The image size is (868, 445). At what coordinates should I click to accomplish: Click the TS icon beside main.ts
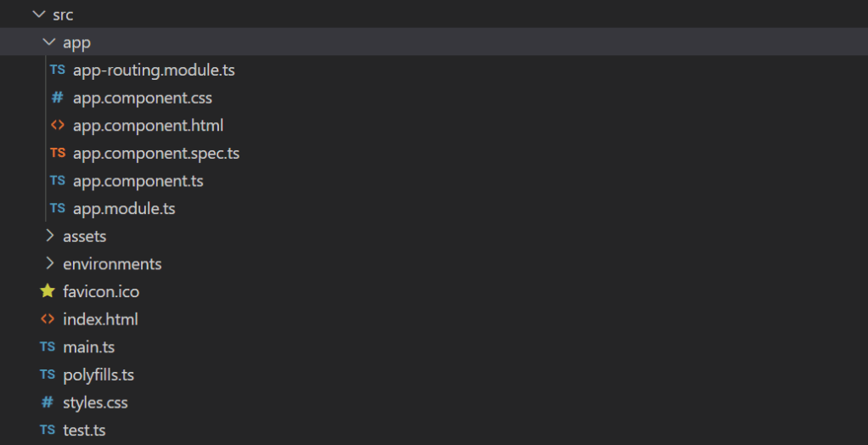(48, 347)
